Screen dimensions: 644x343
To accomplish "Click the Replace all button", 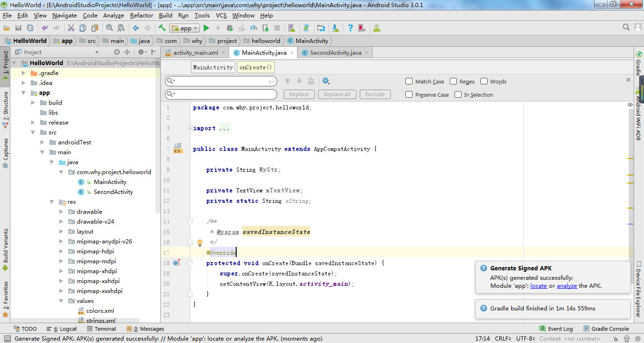I will tap(337, 94).
